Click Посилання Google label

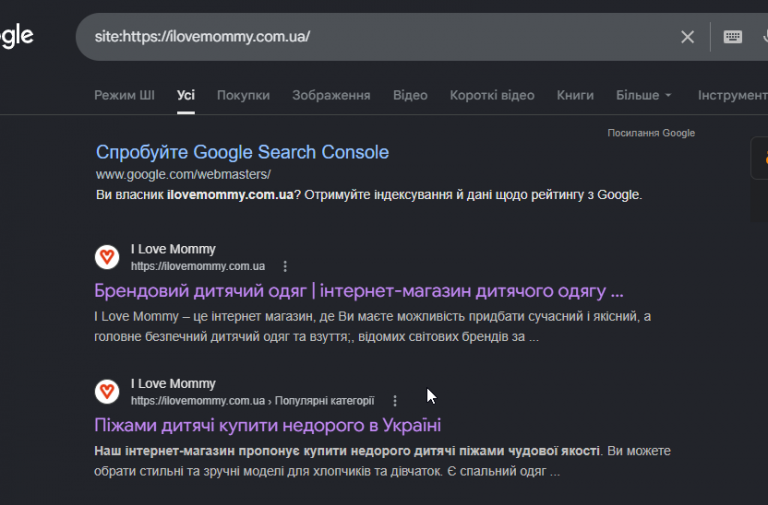pos(651,133)
